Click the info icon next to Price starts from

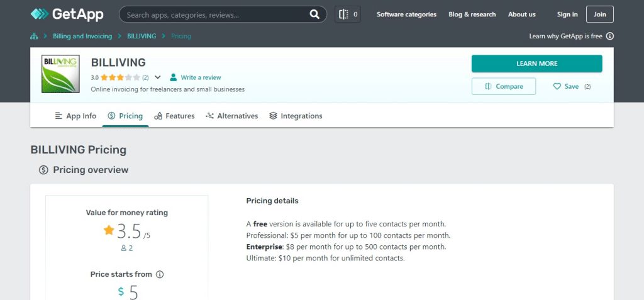(x=160, y=275)
